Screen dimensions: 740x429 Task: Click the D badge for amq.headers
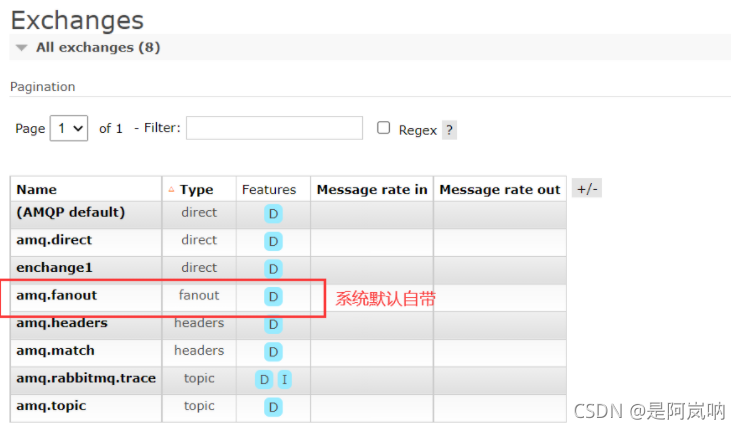coord(273,325)
